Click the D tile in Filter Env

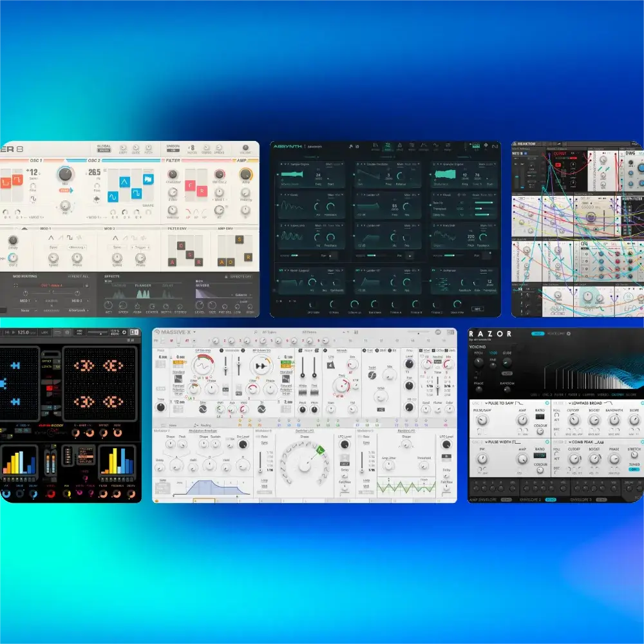click(181, 245)
